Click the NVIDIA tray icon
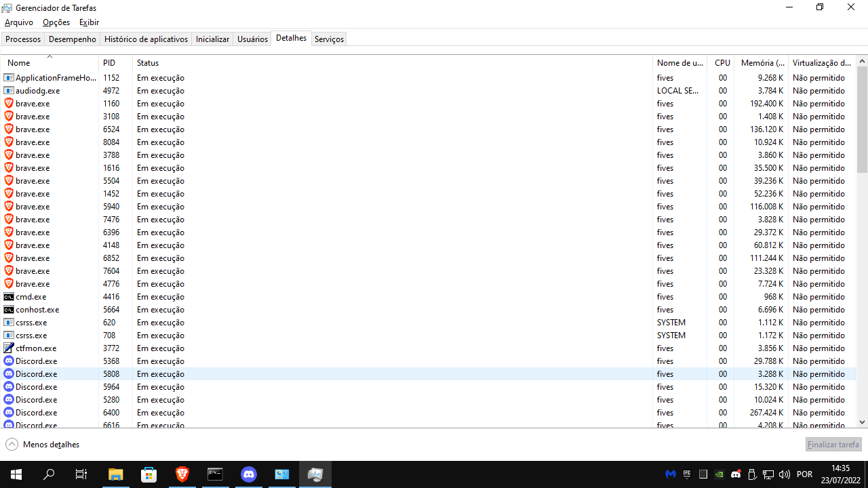Screen dimensions: 868x488 point(719,474)
